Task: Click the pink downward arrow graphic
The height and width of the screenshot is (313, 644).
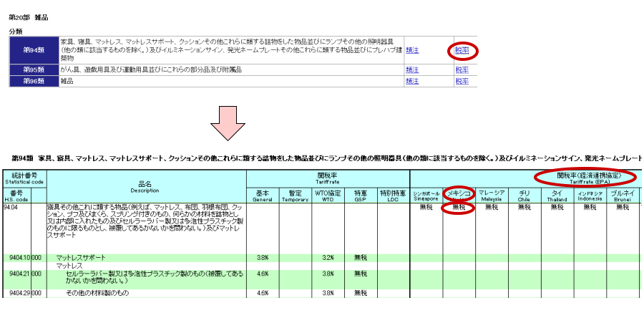Action: [x=226, y=122]
